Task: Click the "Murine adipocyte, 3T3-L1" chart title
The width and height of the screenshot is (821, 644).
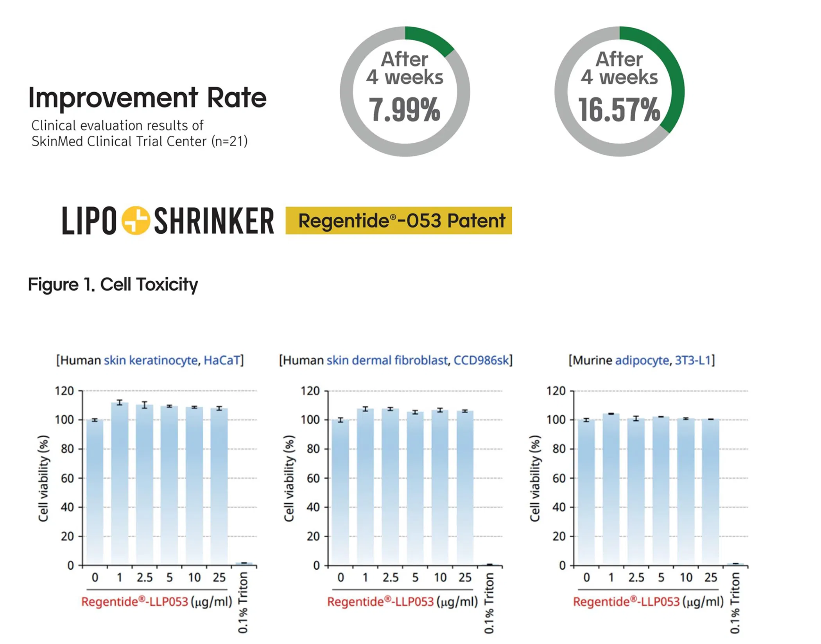Action: (x=642, y=360)
